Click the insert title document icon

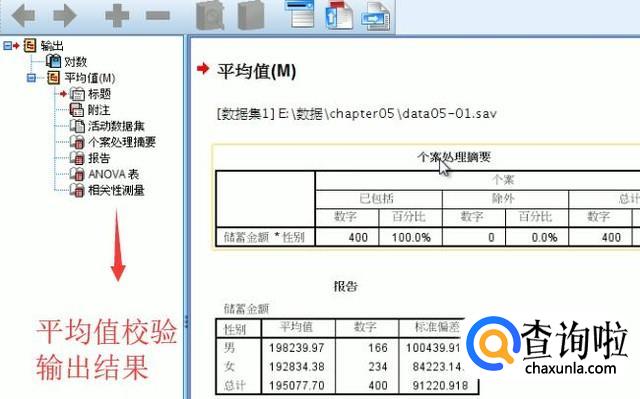pyautogui.click(x=339, y=15)
